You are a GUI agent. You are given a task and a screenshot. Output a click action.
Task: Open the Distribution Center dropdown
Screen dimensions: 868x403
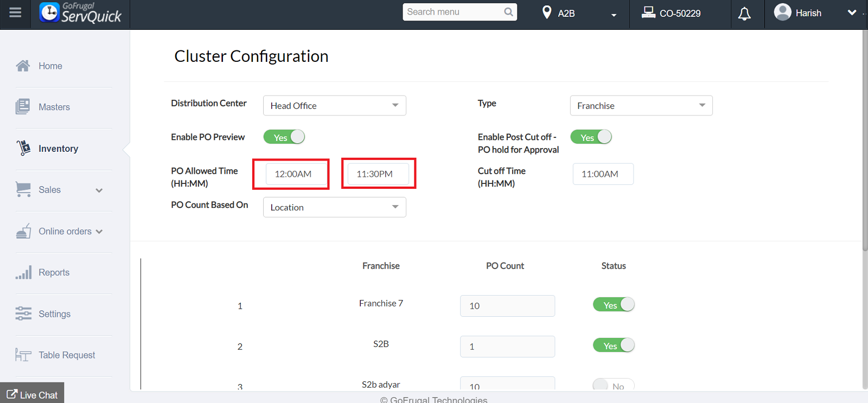click(x=334, y=106)
